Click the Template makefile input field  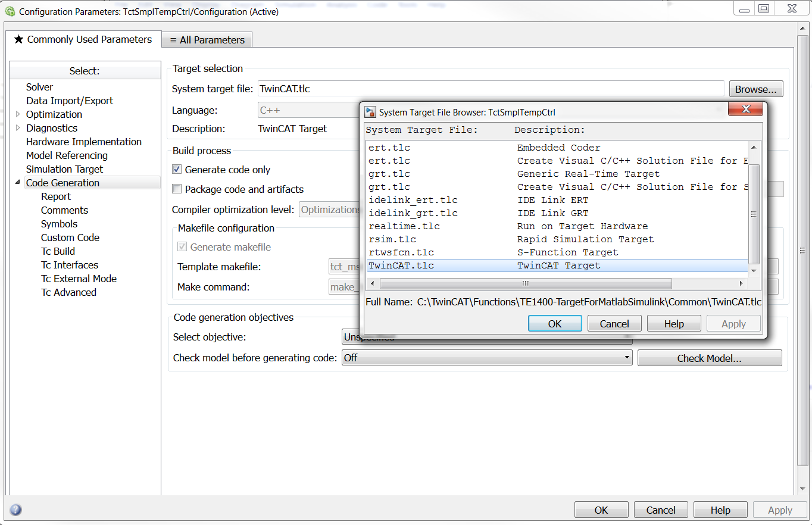point(344,267)
